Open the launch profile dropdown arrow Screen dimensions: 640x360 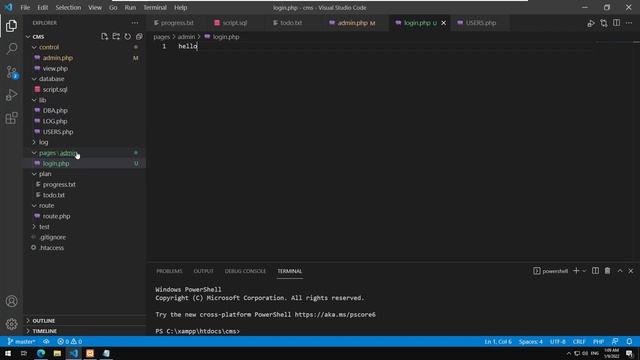pos(584,271)
